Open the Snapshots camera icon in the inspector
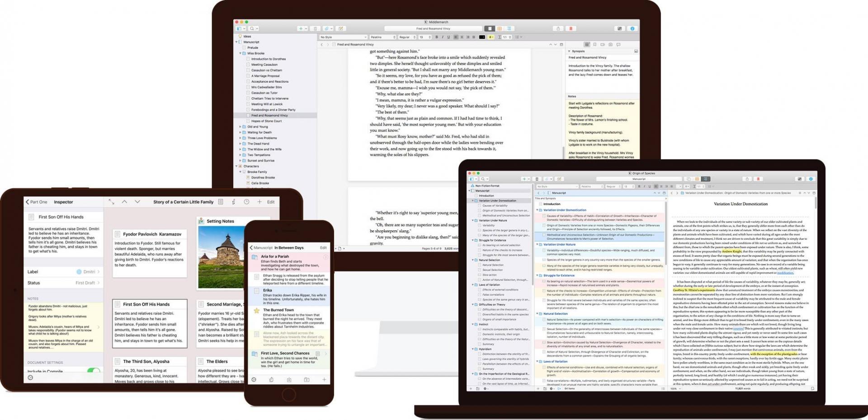 tap(610, 44)
